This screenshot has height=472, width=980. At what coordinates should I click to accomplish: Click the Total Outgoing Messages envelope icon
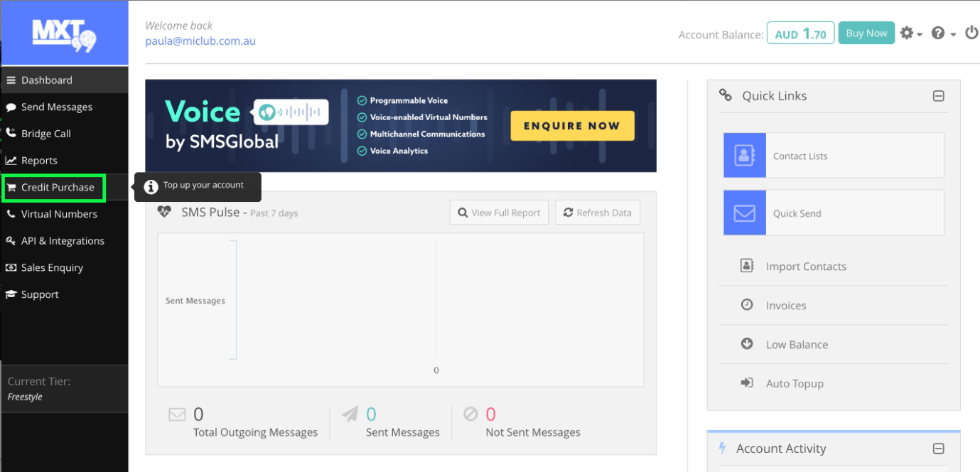[x=177, y=414]
